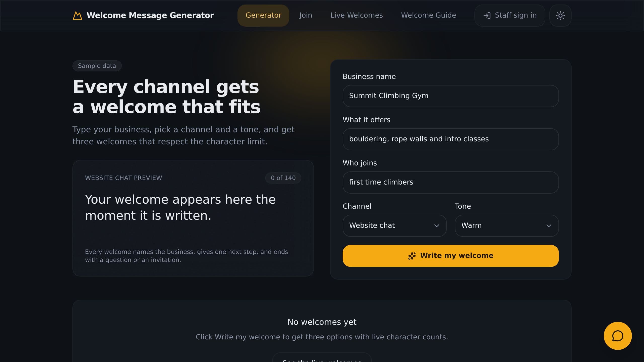Image resolution: width=644 pixels, height=362 pixels.
Task: Click the 'What it offers' label
Action: pyautogui.click(x=366, y=120)
